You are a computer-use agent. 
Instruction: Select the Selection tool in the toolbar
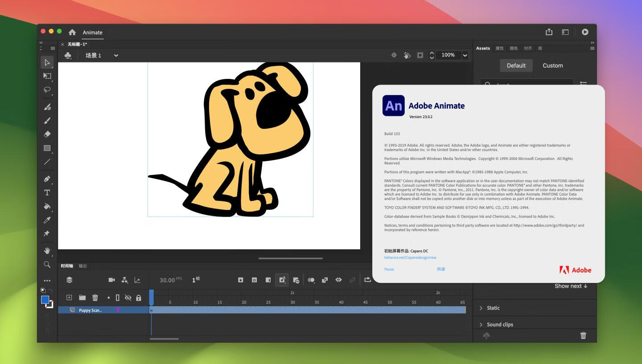(47, 62)
